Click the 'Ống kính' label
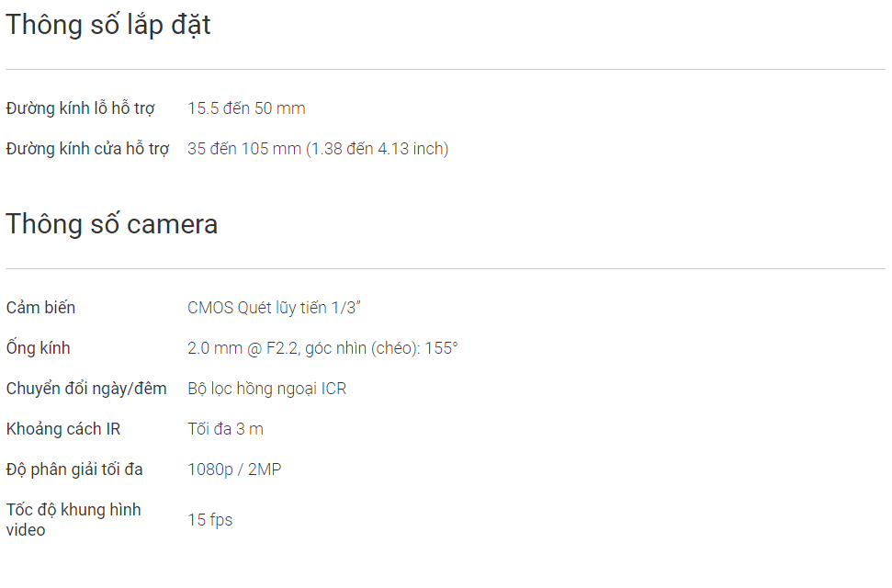This screenshot has height=588, width=892. point(38,347)
